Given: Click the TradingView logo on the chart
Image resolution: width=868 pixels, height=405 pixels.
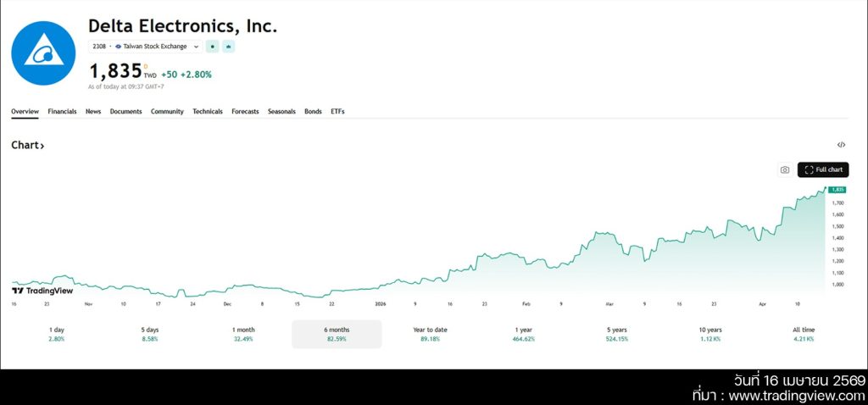Looking at the screenshot, I should 43,291.
